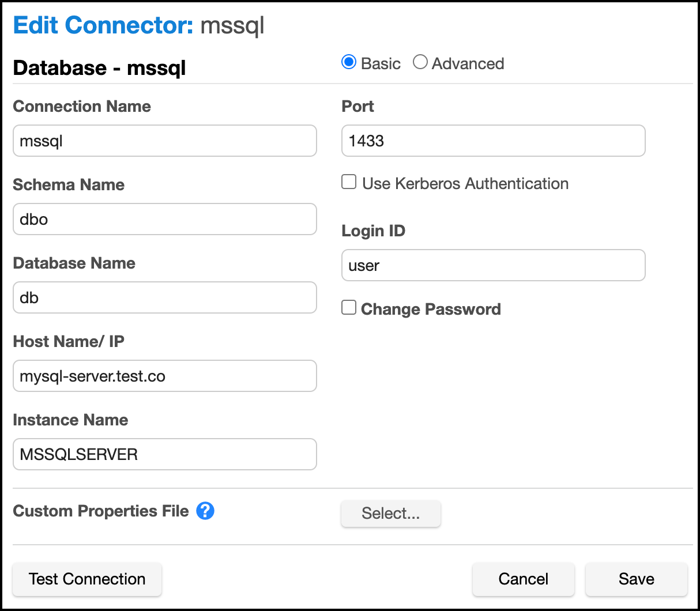Click the Port field showing 1433

pyautogui.click(x=493, y=141)
